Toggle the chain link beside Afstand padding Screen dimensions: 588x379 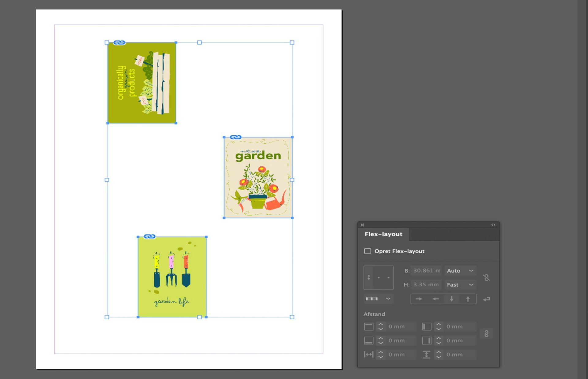coord(486,333)
